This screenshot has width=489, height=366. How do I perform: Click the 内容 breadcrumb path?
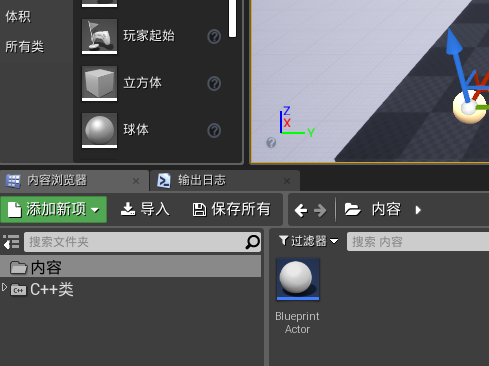[386, 210]
